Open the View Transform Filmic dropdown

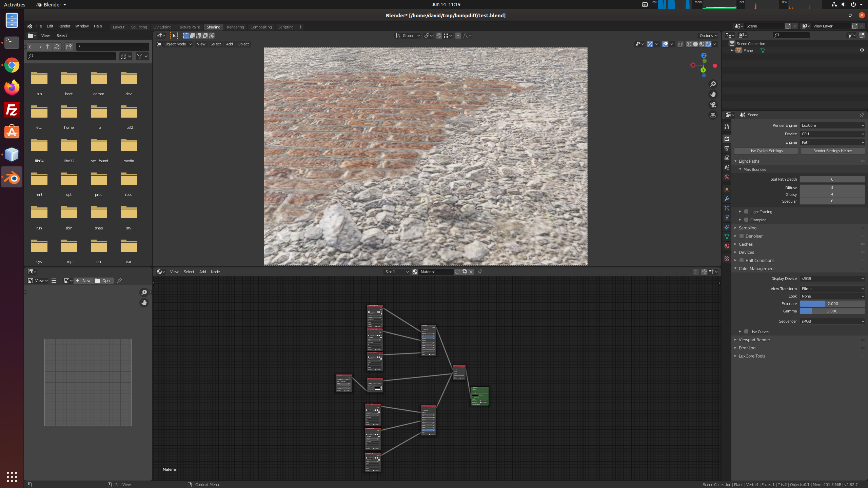832,289
